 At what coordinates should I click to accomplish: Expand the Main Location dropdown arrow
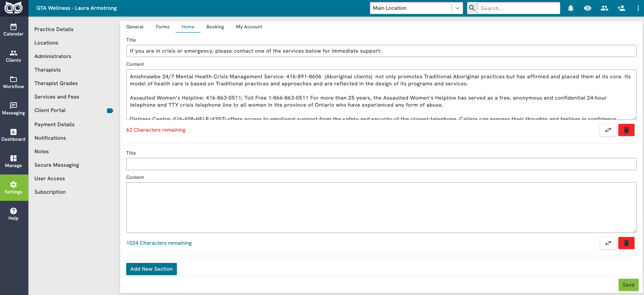pyautogui.click(x=457, y=8)
